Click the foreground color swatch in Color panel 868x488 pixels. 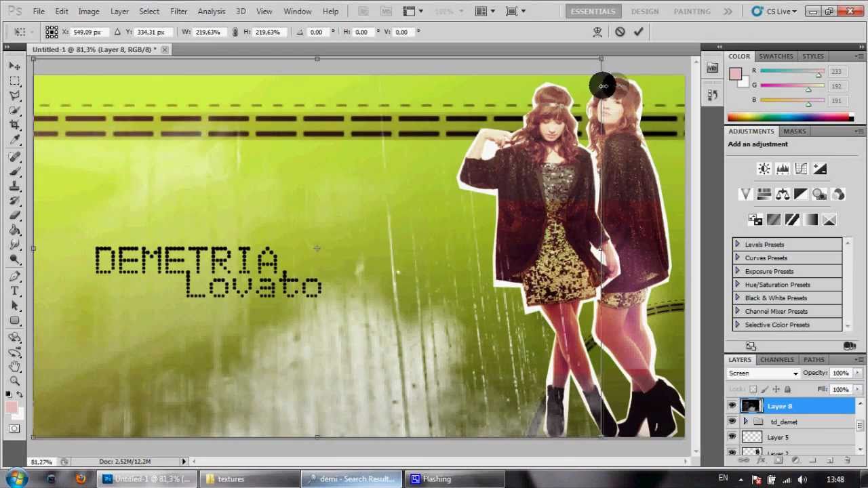click(736, 75)
